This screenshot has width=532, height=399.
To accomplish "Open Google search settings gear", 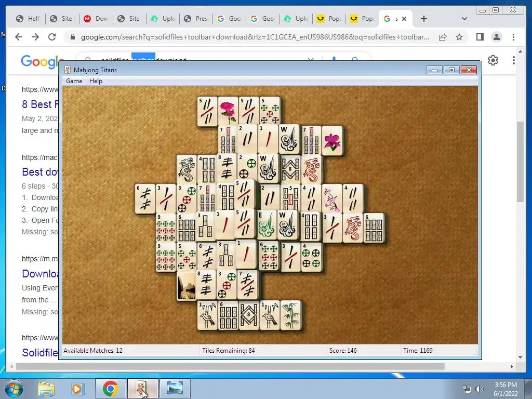I will (x=493, y=60).
